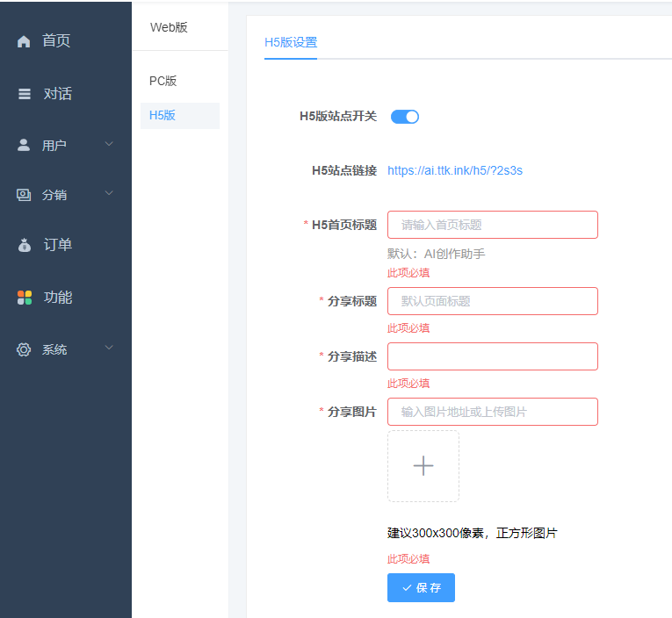Screen dimensions: 672x618
Task: Toggle the H5版站点开关 switch
Action: coord(405,117)
